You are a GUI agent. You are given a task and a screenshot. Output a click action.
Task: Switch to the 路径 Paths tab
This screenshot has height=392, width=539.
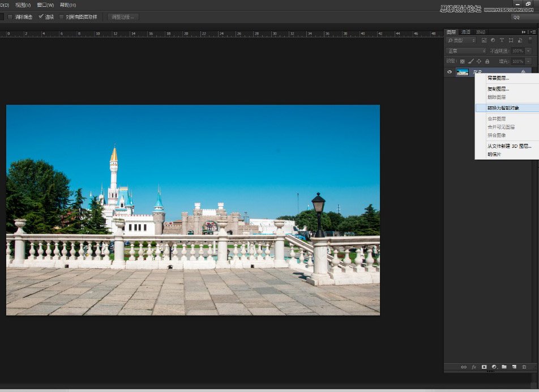(x=481, y=32)
